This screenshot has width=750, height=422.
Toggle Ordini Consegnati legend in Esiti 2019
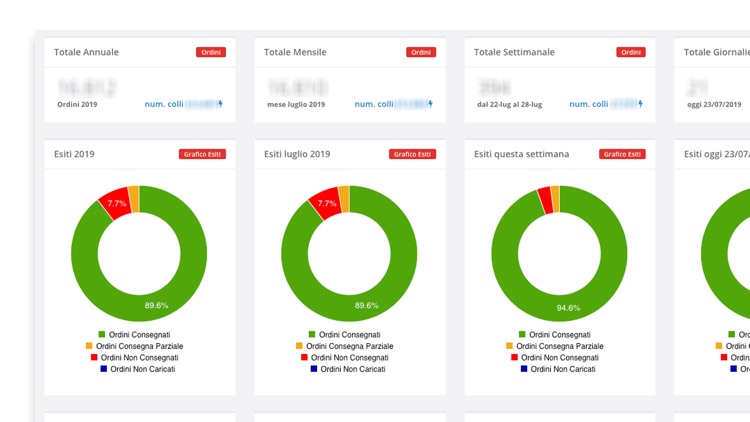[x=134, y=334]
